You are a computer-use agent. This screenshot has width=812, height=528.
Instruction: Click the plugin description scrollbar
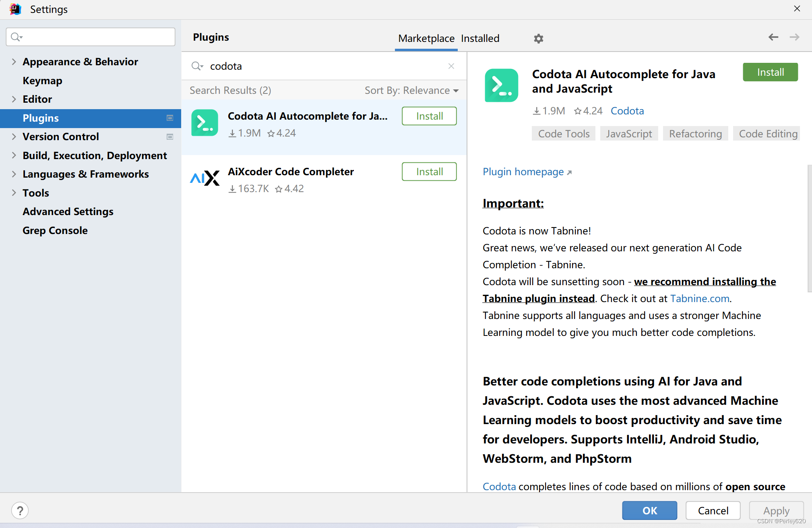(x=810, y=228)
